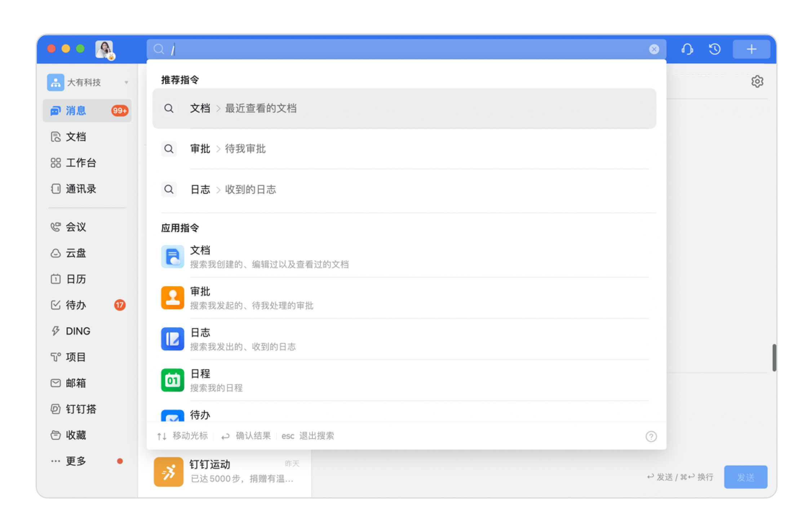The width and height of the screenshot is (811, 532).
Task: Click the 99+ unread badge on 消息
Action: pyautogui.click(x=120, y=111)
